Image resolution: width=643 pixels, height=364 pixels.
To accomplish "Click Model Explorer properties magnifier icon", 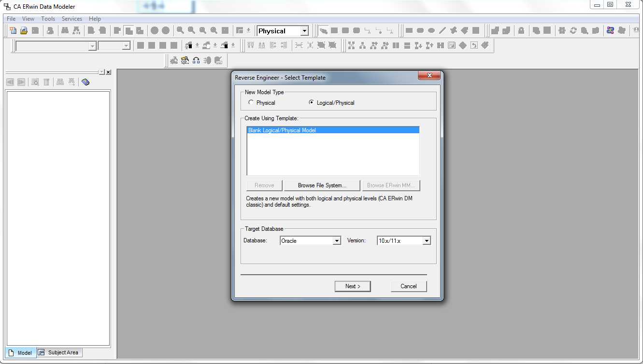I will pos(35,82).
